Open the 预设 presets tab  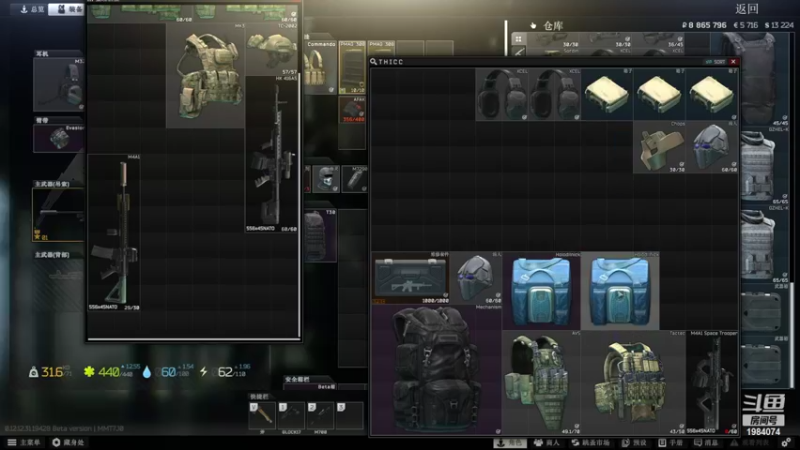point(635,443)
